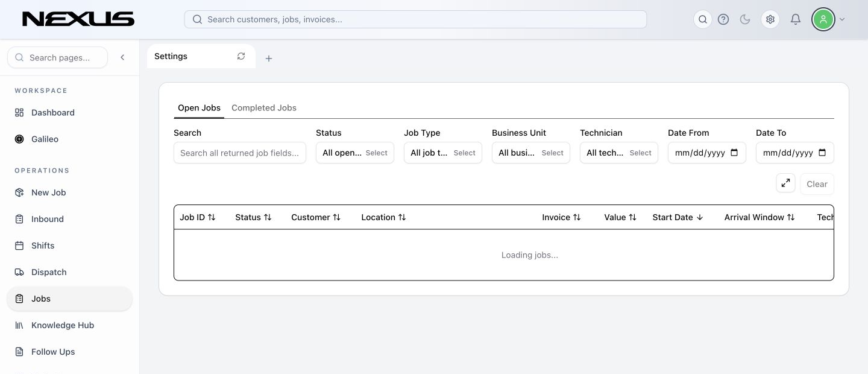This screenshot has height=374, width=868.
Task: Open the Technician dropdown
Action: click(619, 153)
